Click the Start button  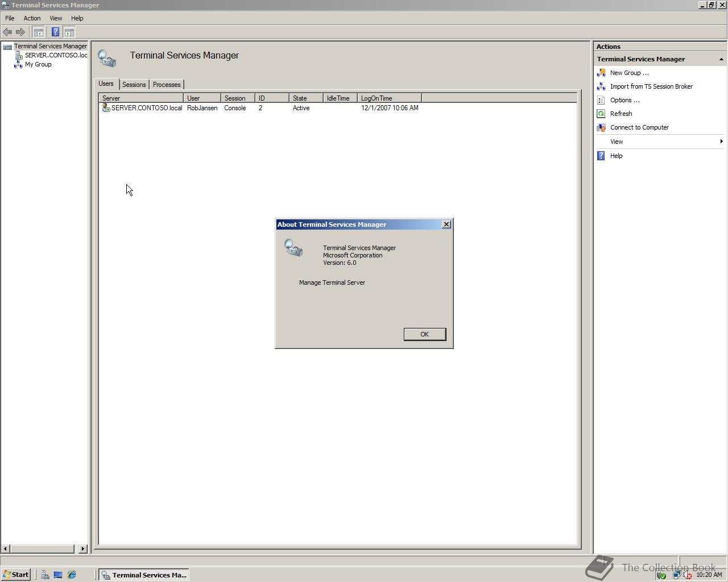pyautogui.click(x=16, y=575)
